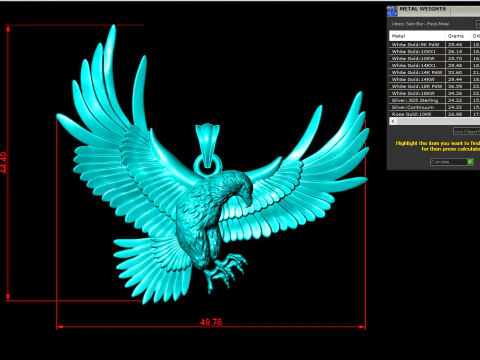This screenshot has width=480, height=360.
Task: Click the Metal column header
Action: 417,36
